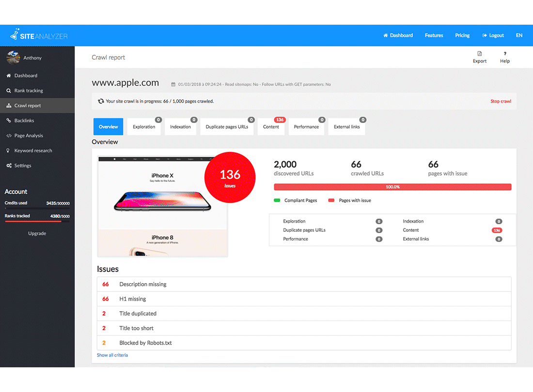Open the Indexation tab

coord(181,127)
